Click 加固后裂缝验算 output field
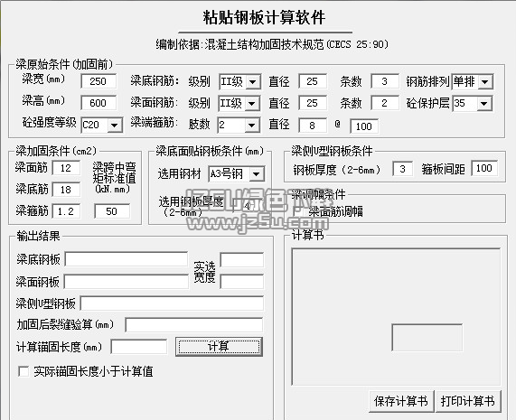This screenshot has height=420, width=516. coord(194,324)
